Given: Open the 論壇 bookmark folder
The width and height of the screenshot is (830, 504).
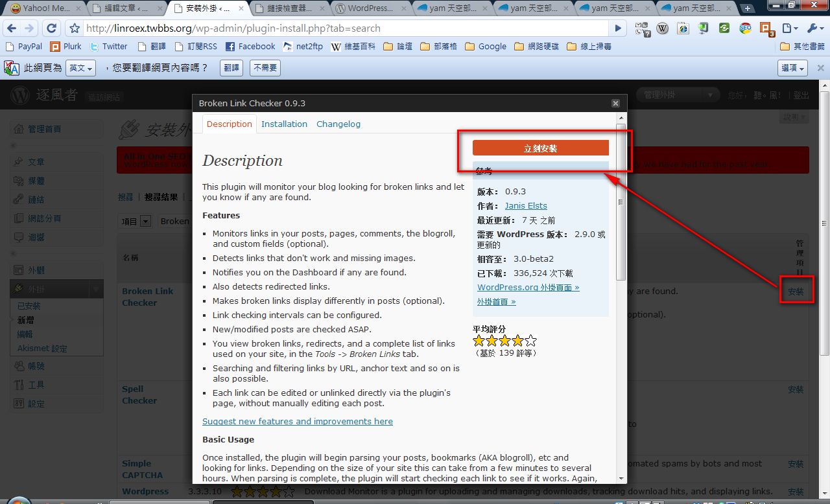Looking at the screenshot, I should pyautogui.click(x=398, y=47).
